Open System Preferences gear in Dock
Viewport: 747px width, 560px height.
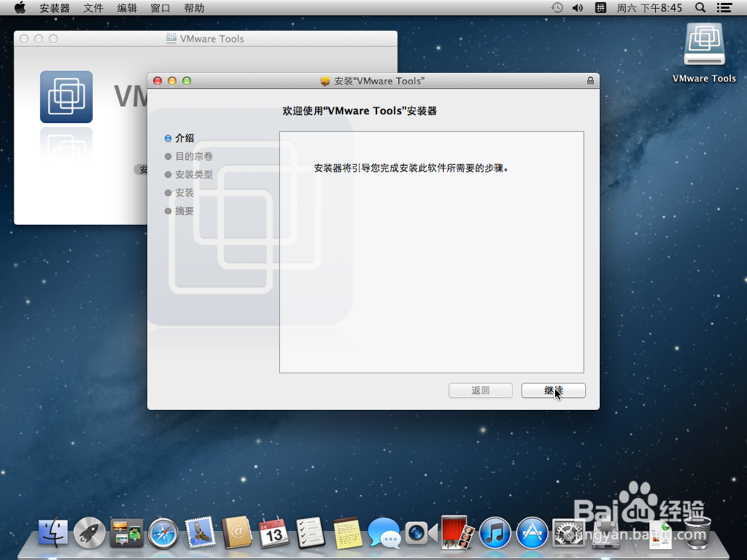point(568,532)
